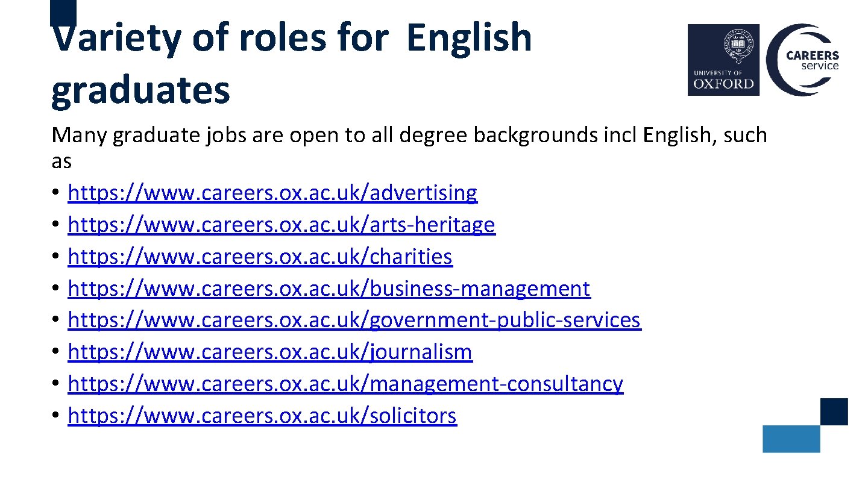Select the light blue rectangle shape
Screen dimensions: 868x488
tap(791, 439)
